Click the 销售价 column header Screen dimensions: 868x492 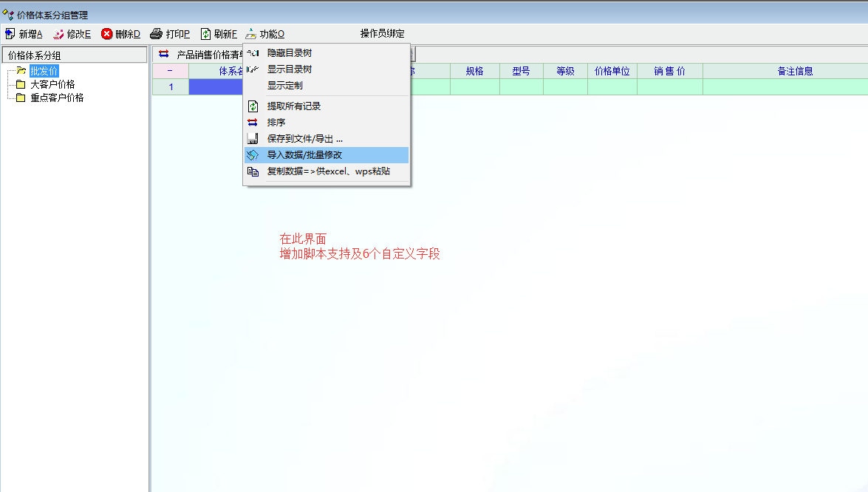pos(669,71)
